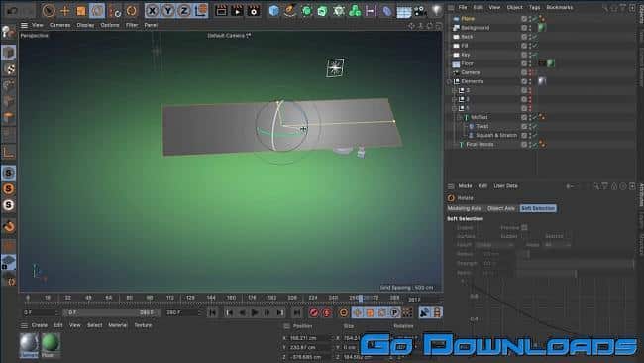
Task: Open Edit Render Settings icon
Action: tap(254, 10)
